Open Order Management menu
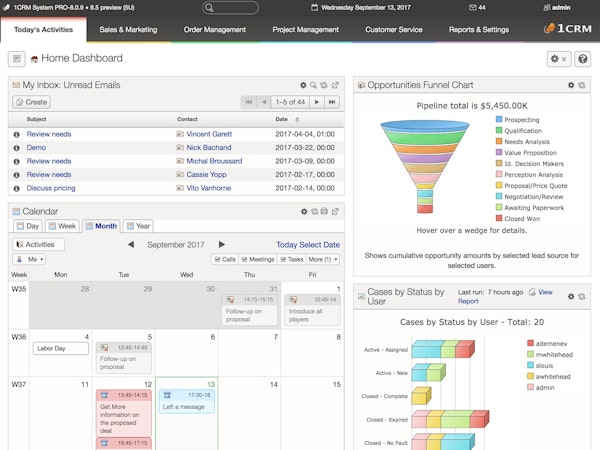Screen dimensions: 600x450 (x=215, y=29)
